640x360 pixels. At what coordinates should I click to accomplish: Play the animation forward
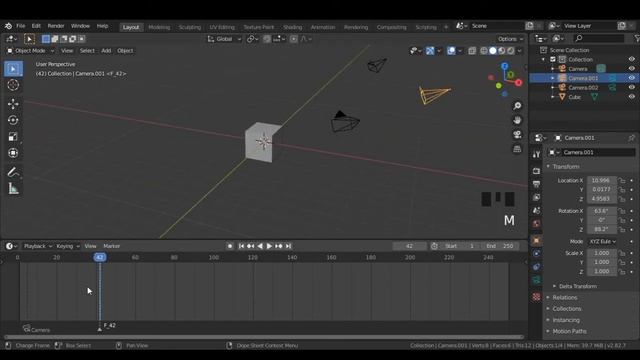click(269, 246)
